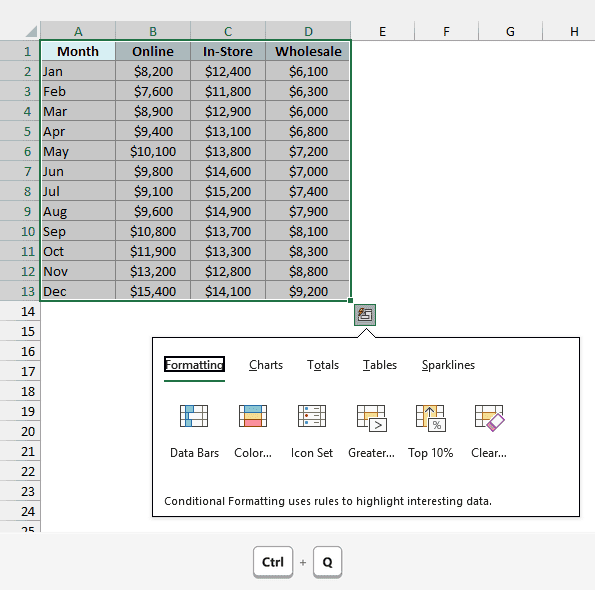Choose Greater Than formatting rule
The width and height of the screenshot is (595, 590).
click(x=371, y=431)
